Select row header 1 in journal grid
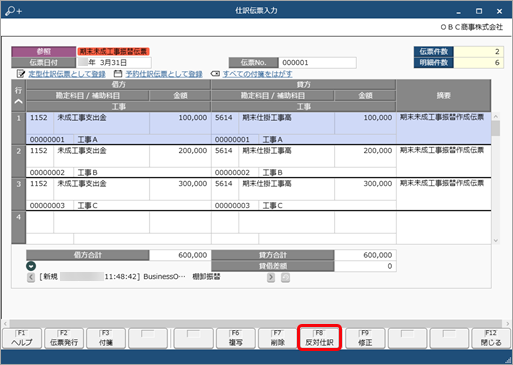Screen dimensions: 513x365 19,128
